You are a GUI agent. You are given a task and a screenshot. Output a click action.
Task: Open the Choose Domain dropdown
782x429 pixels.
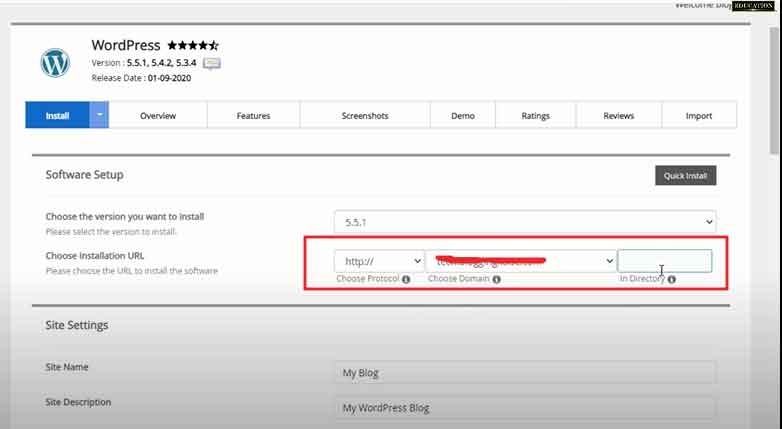(521, 261)
